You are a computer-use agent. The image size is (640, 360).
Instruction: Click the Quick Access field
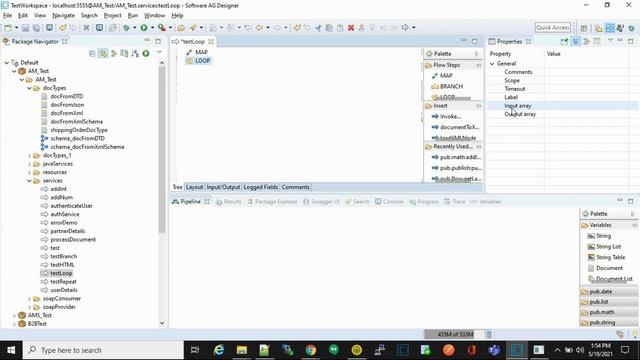tap(553, 27)
